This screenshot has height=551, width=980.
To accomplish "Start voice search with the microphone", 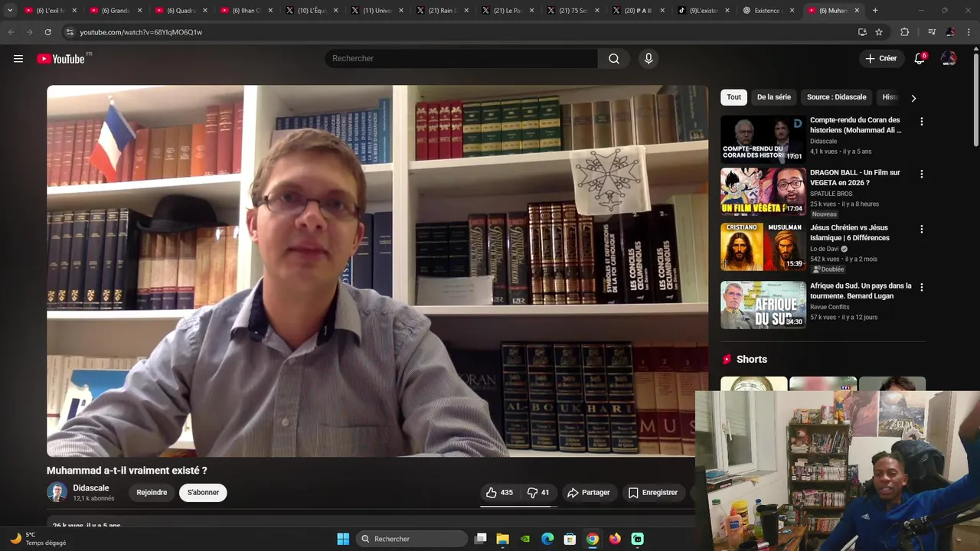I will [648, 59].
